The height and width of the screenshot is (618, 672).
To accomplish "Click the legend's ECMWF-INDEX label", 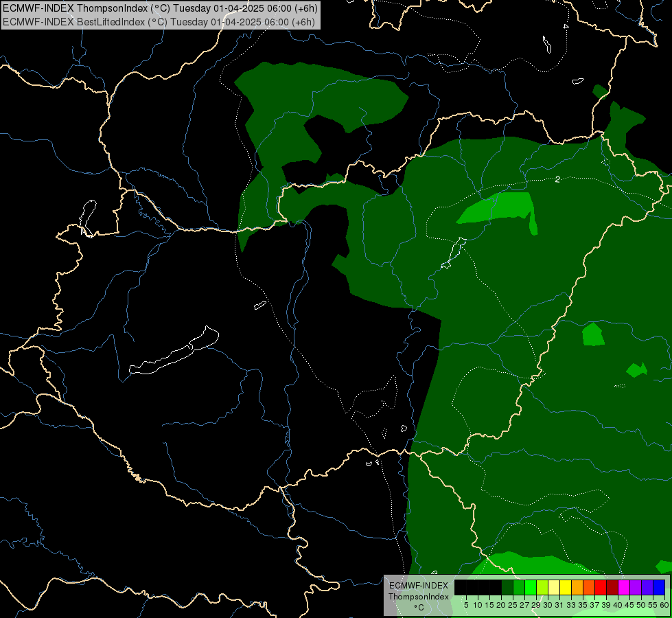I will [419, 586].
